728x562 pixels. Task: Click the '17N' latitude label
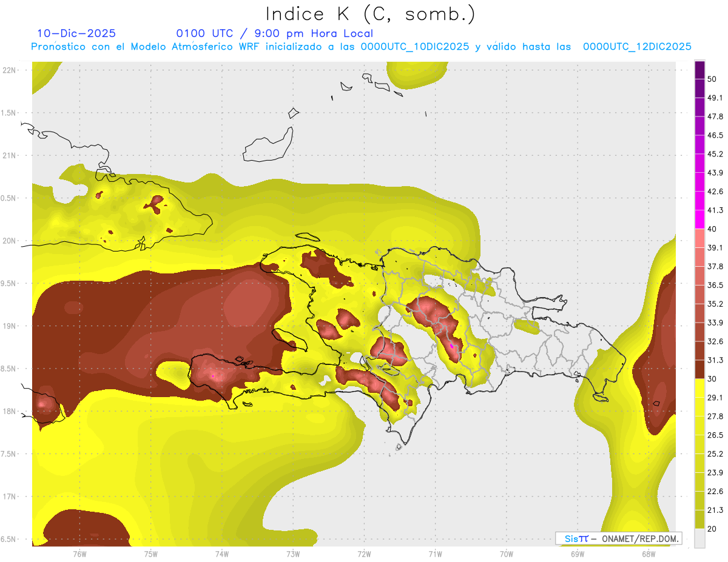pyautogui.click(x=10, y=497)
